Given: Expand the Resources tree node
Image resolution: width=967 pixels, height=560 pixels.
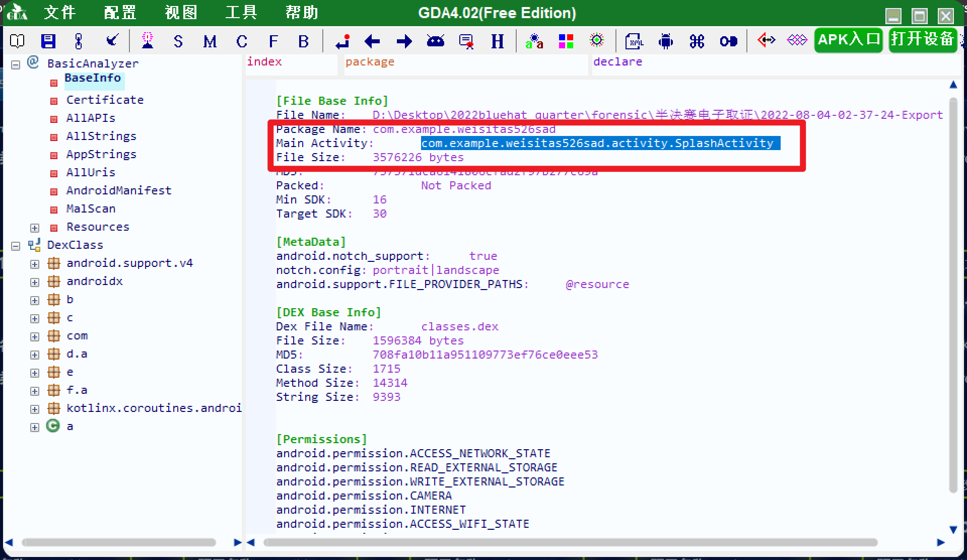Looking at the screenshot, I should click(35, 228).
